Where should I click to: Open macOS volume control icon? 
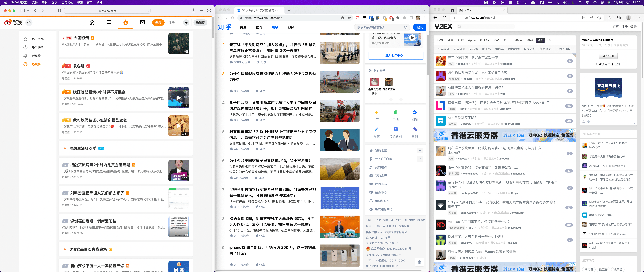pyautogui.click(x=565, y=3)
